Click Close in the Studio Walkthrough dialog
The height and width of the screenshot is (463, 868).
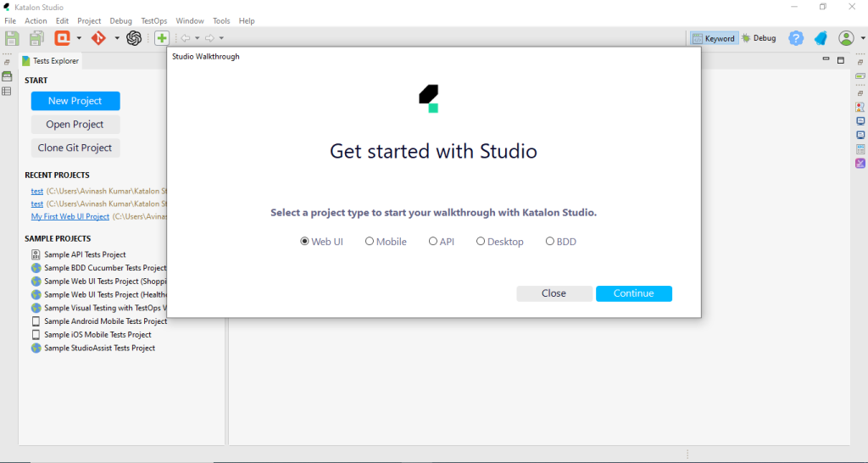click(554, 293)
